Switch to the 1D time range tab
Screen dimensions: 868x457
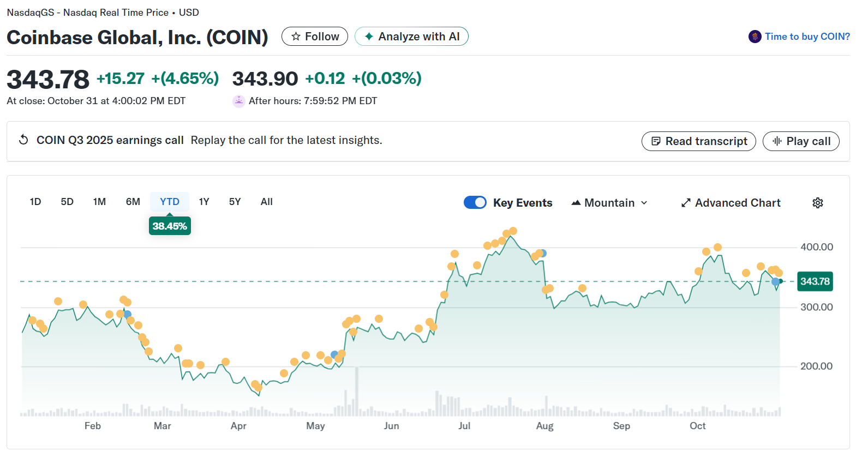pos(35,201)
